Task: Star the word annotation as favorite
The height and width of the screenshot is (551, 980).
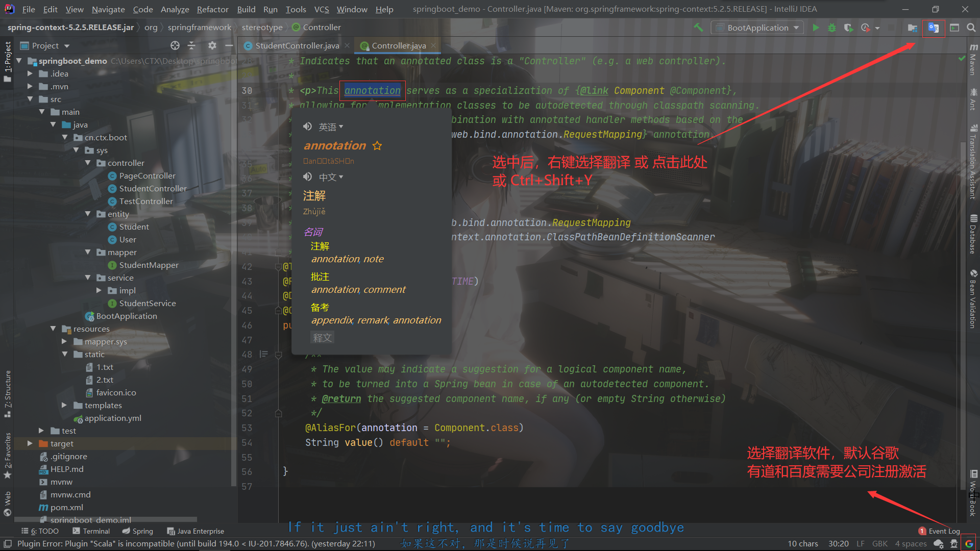Action: (x=377, y=146)
